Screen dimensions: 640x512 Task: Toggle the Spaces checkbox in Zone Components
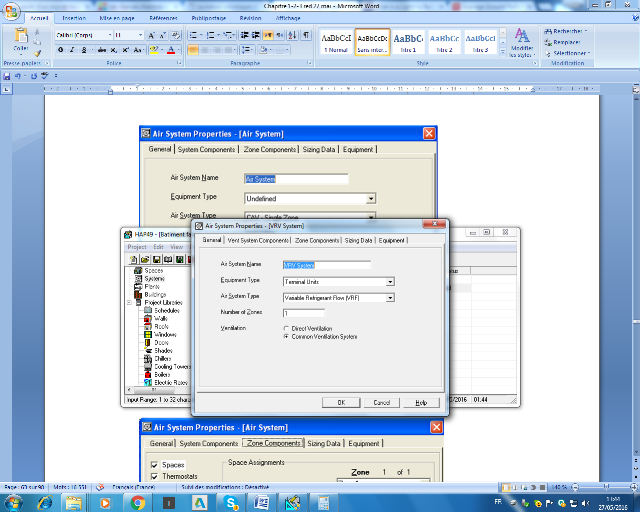click(x=153, y=465)
